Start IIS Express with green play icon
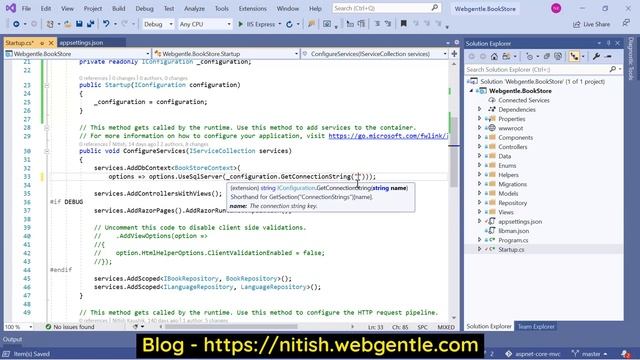 (x=240, y=24)
